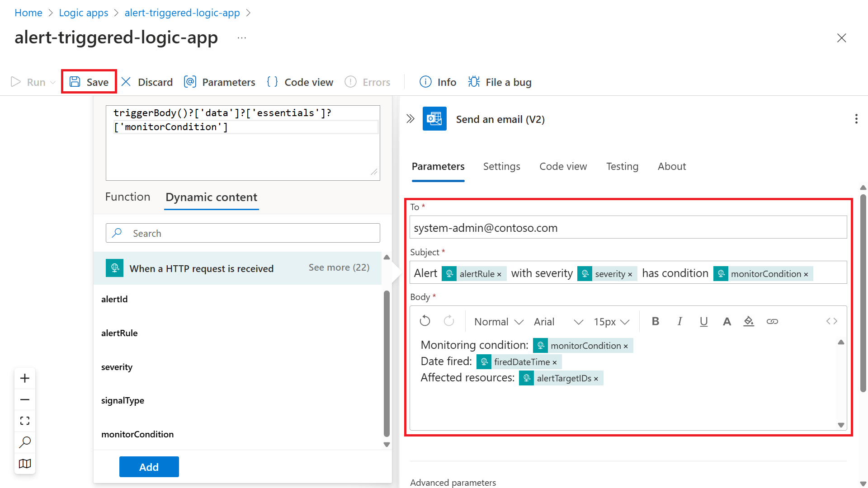868x488 pixels.
Task: Click the Link insertion icon
Action: tap(772, 321)
